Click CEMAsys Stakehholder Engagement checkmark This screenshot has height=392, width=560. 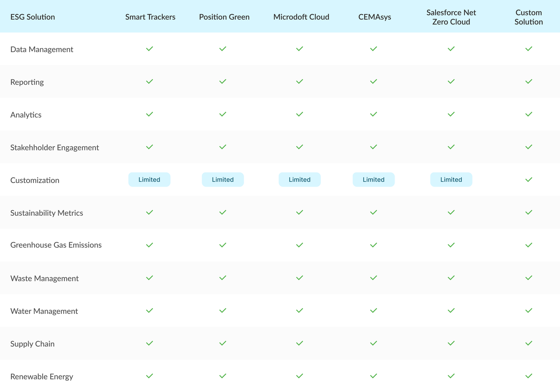(x=373, y=147)
